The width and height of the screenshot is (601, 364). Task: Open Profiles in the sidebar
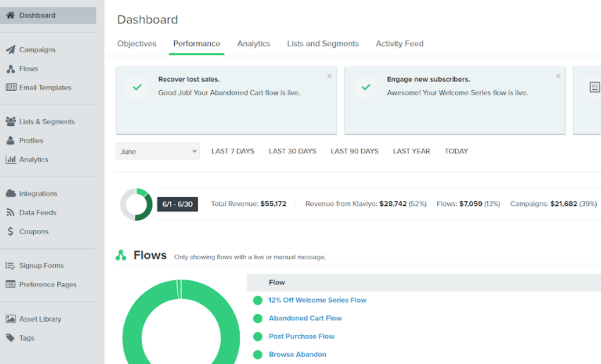(x=31, y=140)
